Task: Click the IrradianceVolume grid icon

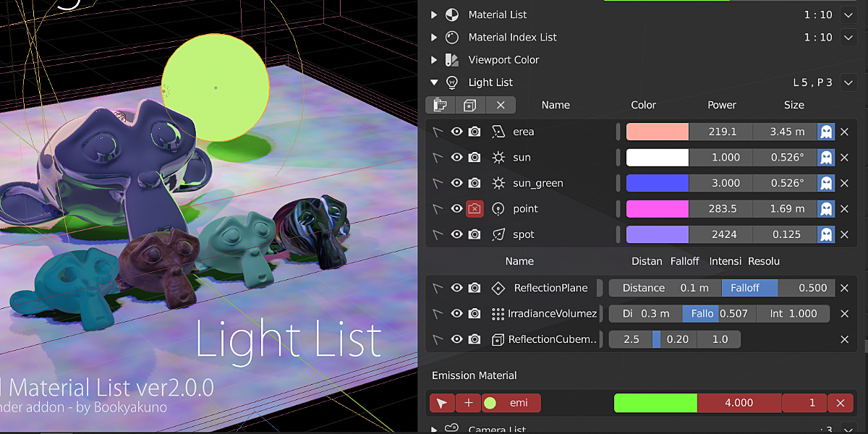Action: (x=498, y=313)
